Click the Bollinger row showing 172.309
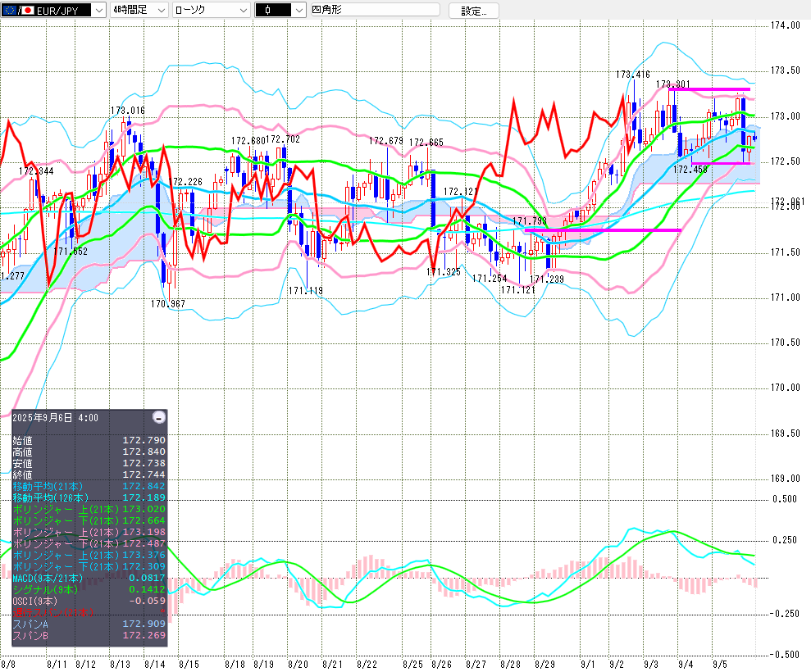 (x=89, y=566)
